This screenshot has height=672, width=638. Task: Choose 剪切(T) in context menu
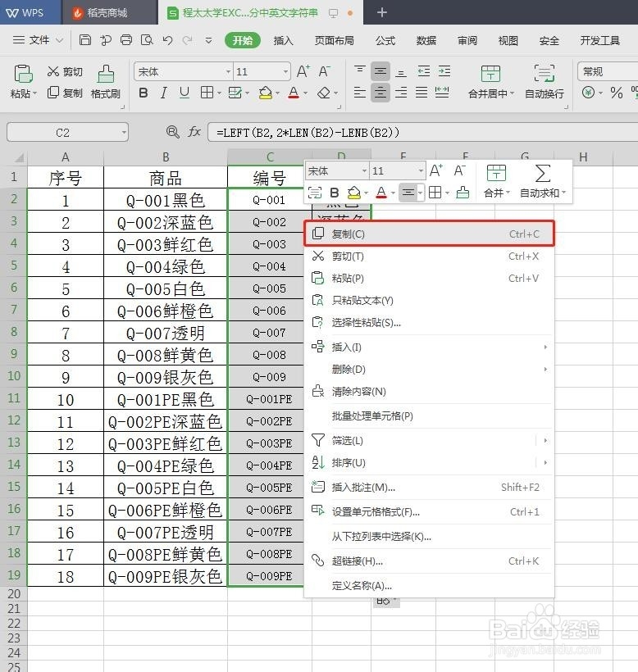[x=429, y=257]
